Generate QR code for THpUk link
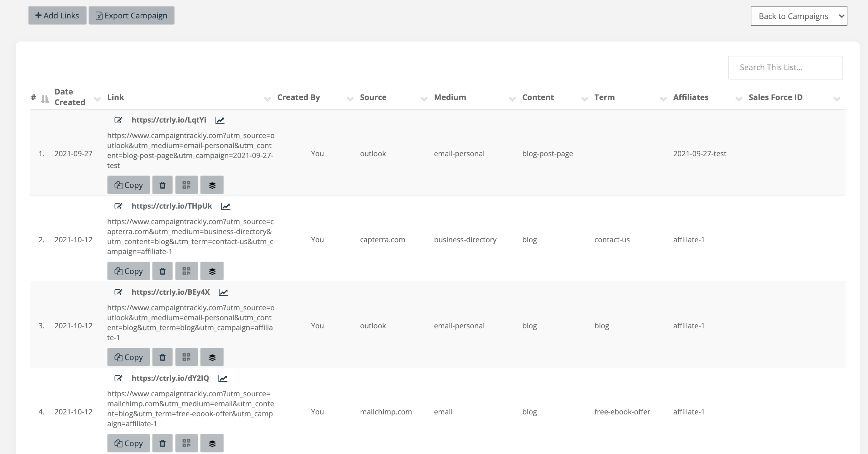Image resolution: width=868 pixels, height=454 pixels. click(x=187, y=271)
